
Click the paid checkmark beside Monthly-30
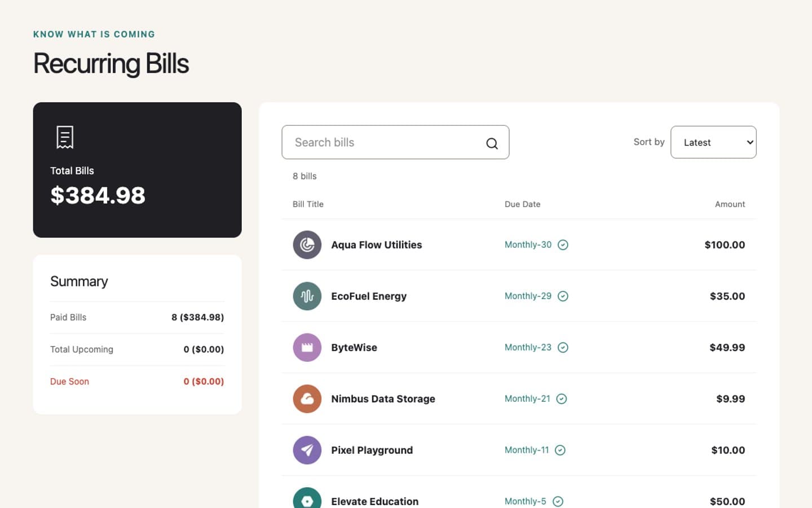point(563,245)
